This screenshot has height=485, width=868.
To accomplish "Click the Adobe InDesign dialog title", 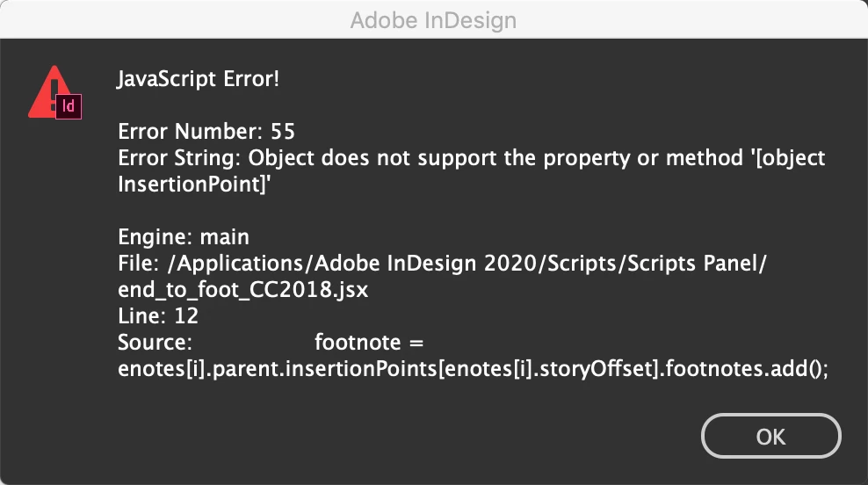I will pyautogui.click(x=433, y=20).
